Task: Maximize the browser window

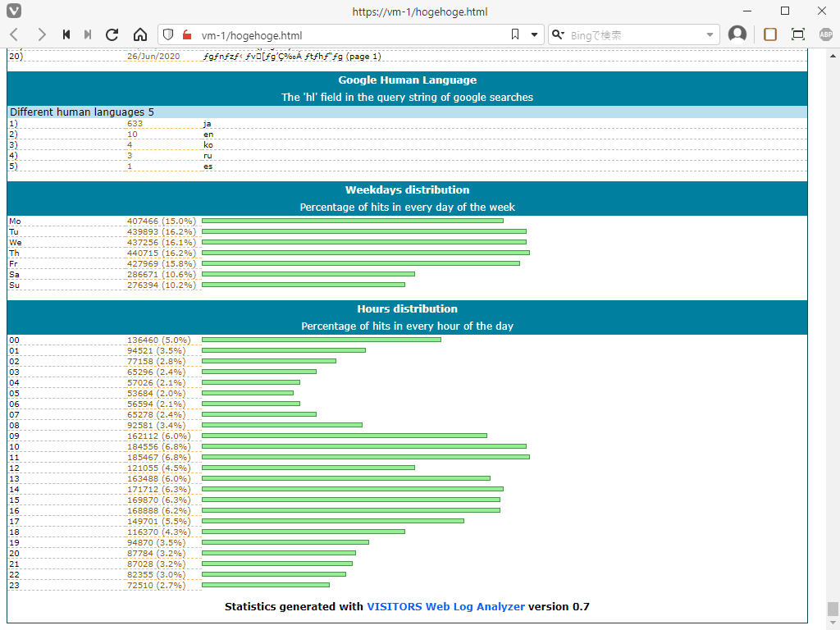Action: 785,11
